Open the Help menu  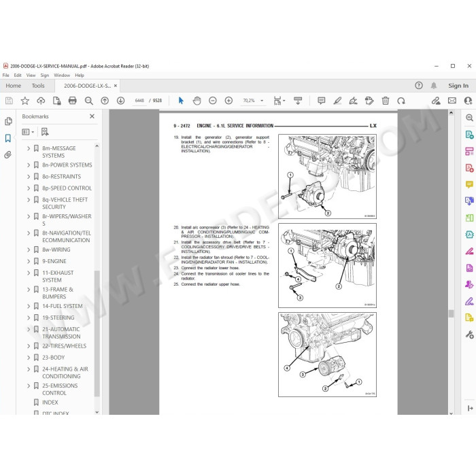coord(80,75)
